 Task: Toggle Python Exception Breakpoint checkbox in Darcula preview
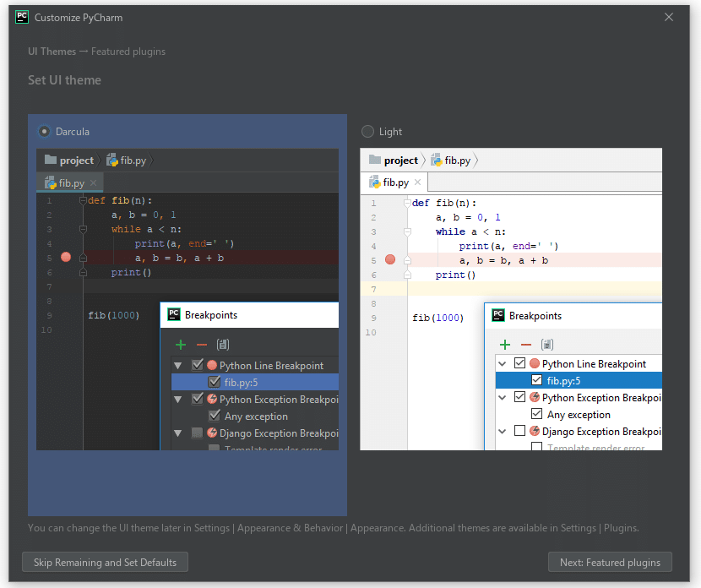click(197, 399)
